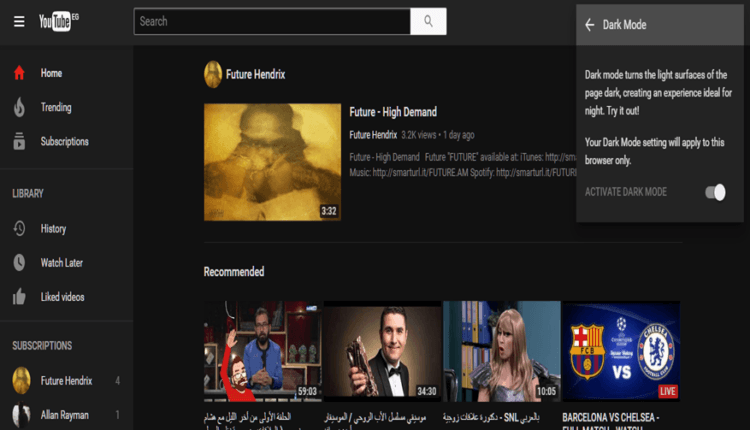750x430 pixels.
Task: Click the Future Hendrix channel name heading
Action: tap(255, 74)
